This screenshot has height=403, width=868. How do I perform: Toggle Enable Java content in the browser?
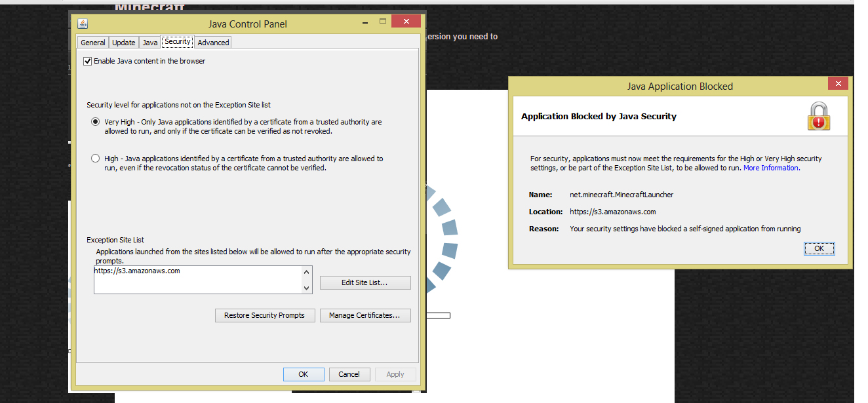(88, 61)
